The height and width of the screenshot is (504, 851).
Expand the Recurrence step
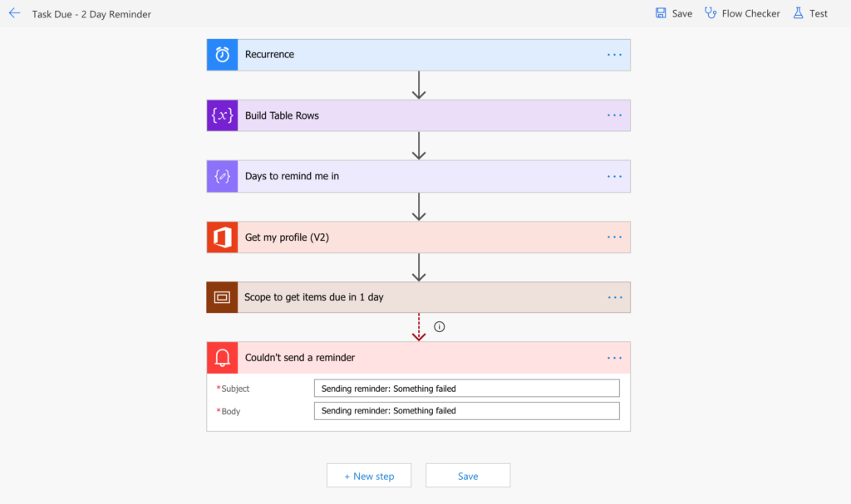(x=419, y=55)
